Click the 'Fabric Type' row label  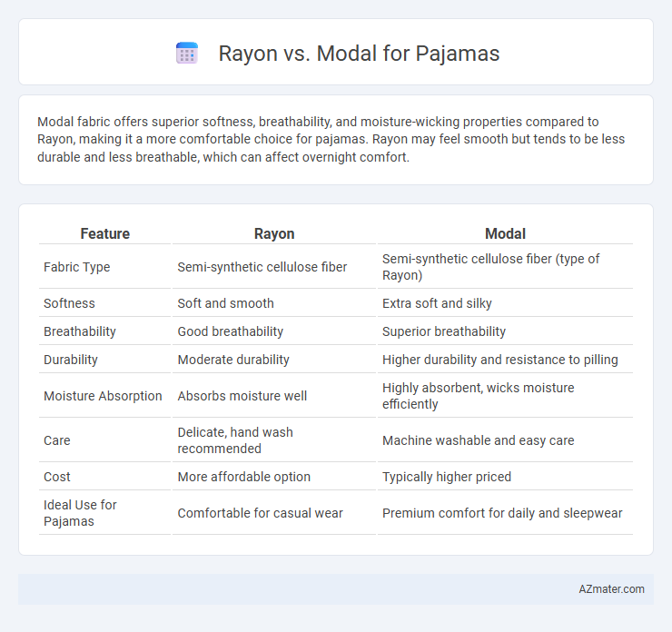tap(76, 267)
